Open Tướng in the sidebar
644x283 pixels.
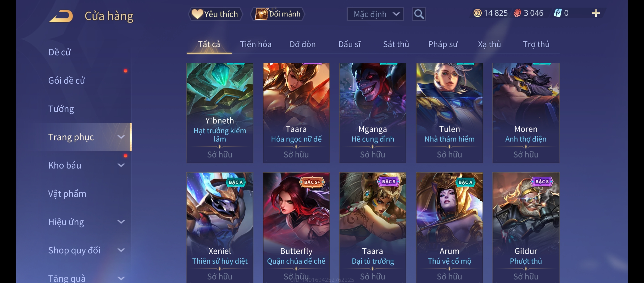pos(61,109)
